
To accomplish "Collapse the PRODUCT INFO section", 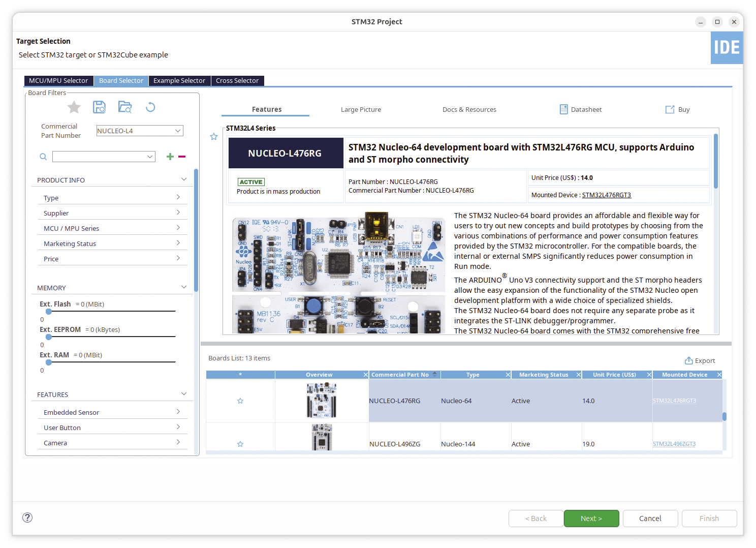I will 184,179.
